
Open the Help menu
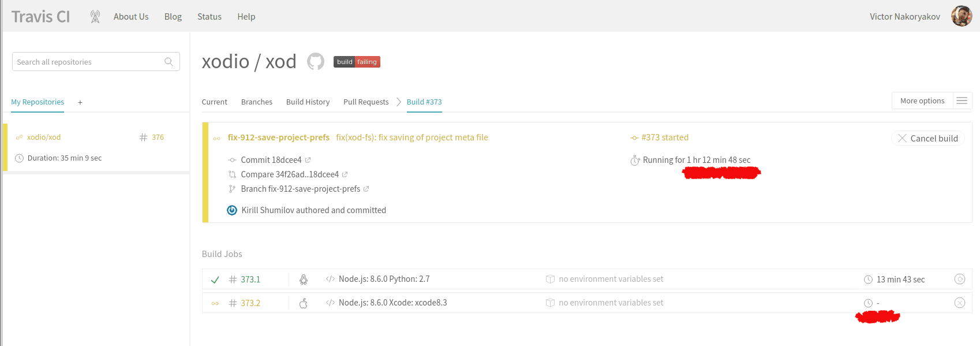(246, 17)
